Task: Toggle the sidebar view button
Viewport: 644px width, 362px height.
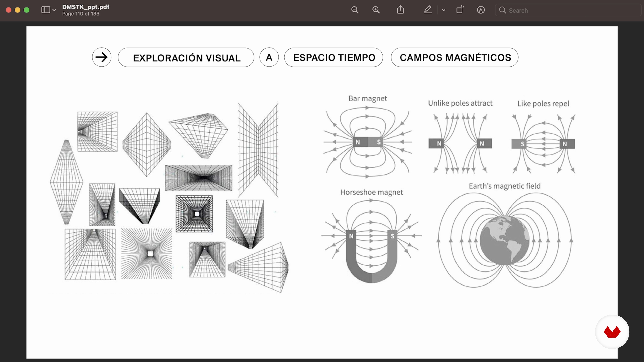Action: pos(46,10)
